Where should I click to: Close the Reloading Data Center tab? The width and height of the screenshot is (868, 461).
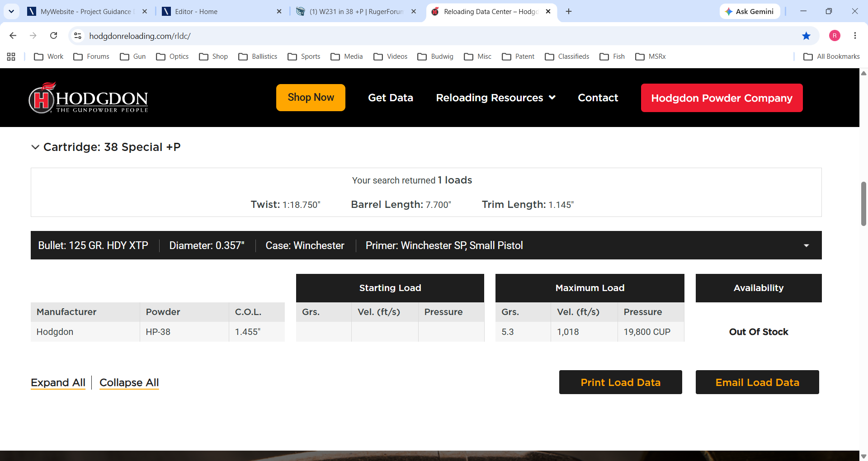pos(548,11)
